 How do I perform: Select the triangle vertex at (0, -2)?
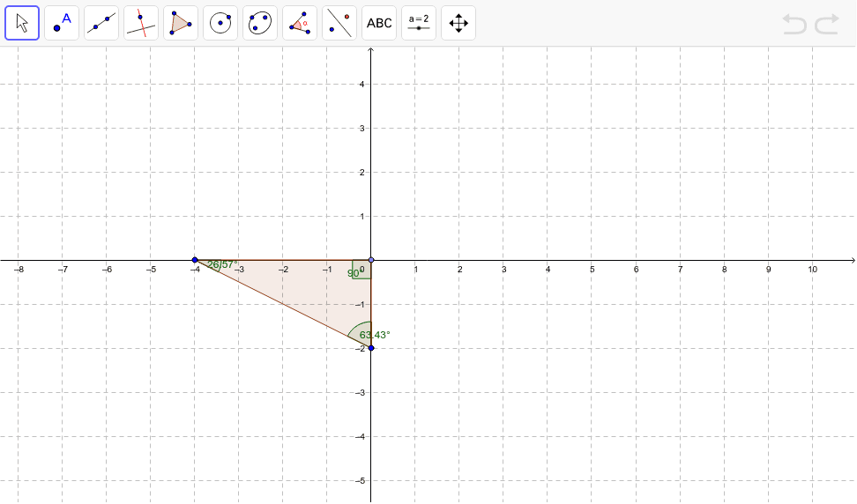pyautogui.click(x=371, y=348)
